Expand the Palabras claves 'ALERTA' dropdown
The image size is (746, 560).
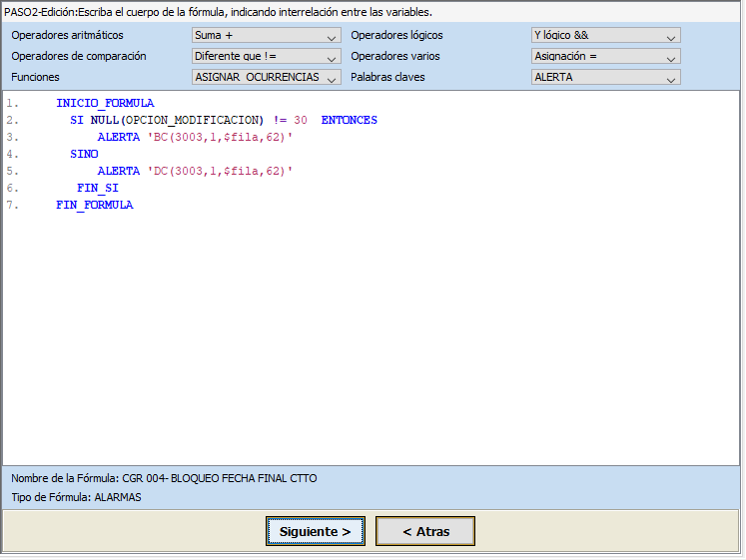click(605, 77)
